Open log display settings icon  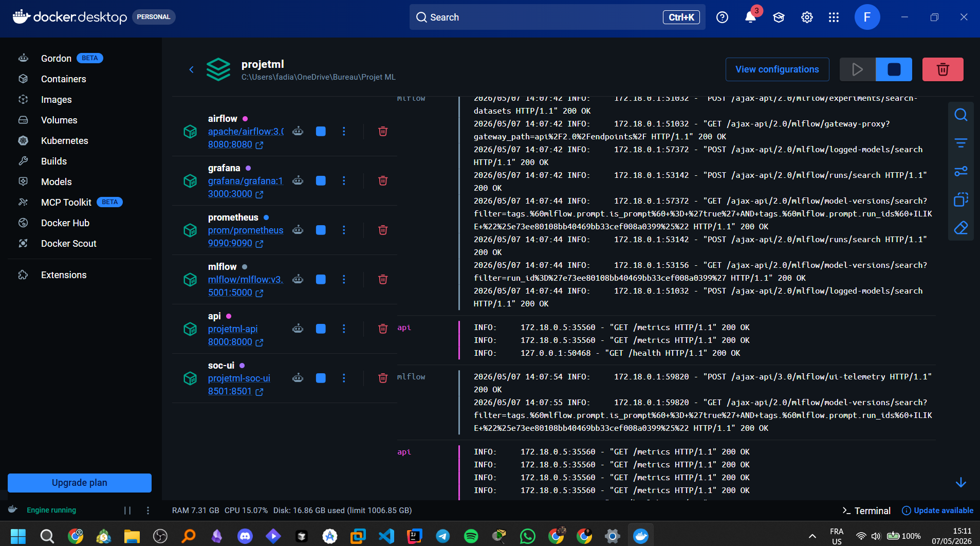pos(960,171)
